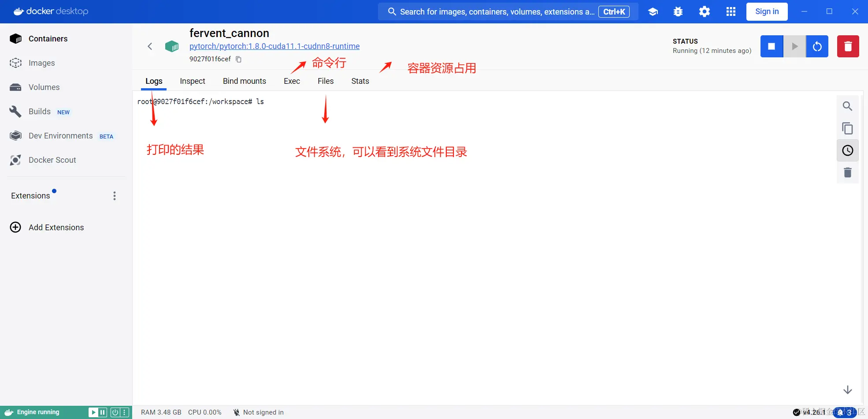Restart the fervent_cannon container

click(817, 46)
